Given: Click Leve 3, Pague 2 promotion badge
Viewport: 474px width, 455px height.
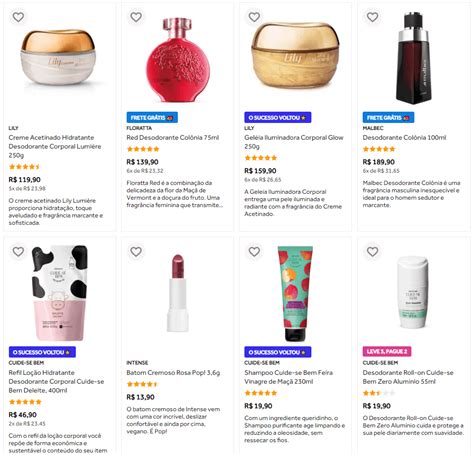Looking at the screenshot, I should click(387, 351).
